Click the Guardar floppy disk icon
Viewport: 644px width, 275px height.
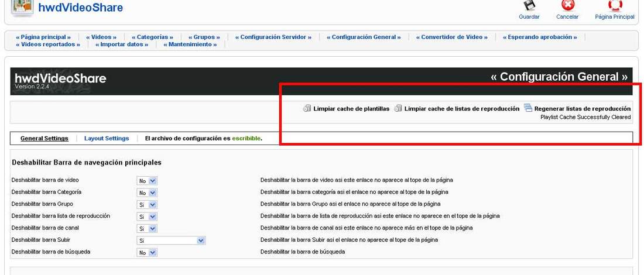[529, 5]
